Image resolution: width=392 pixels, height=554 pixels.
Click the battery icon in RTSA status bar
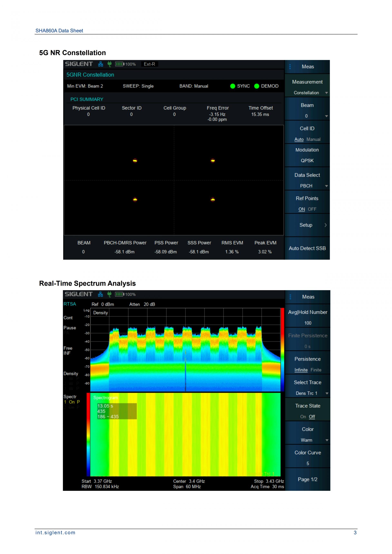[119, 294]
